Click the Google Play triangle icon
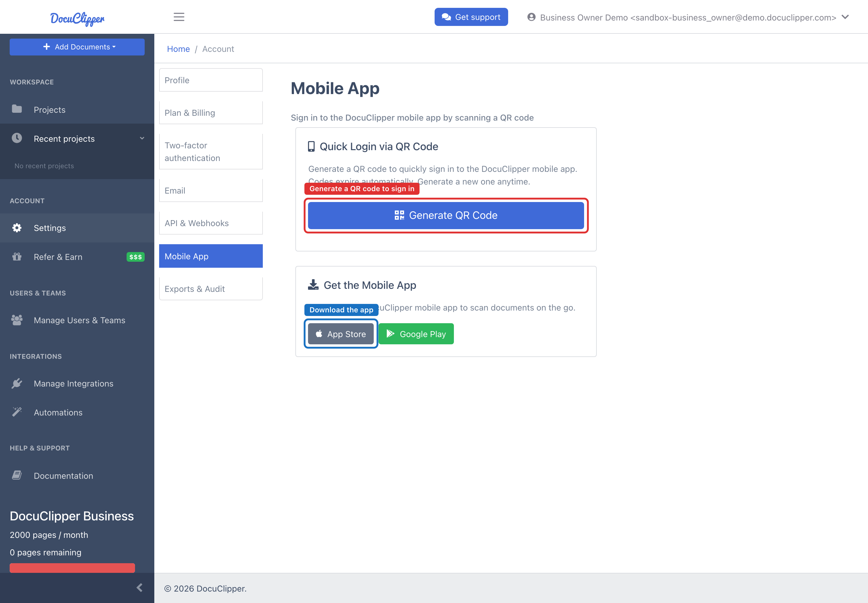Screen dimensions: 868x603 (x=391, y=334)
